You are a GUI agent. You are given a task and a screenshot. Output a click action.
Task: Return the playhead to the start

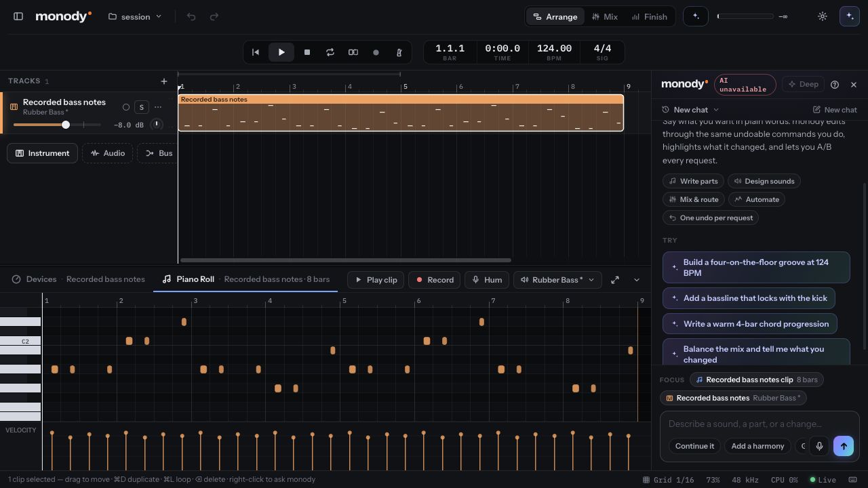pos(256,52)
